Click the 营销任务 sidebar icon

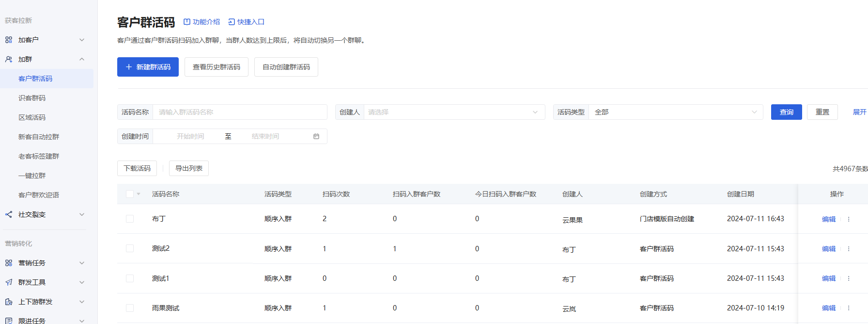pos(9,263)
